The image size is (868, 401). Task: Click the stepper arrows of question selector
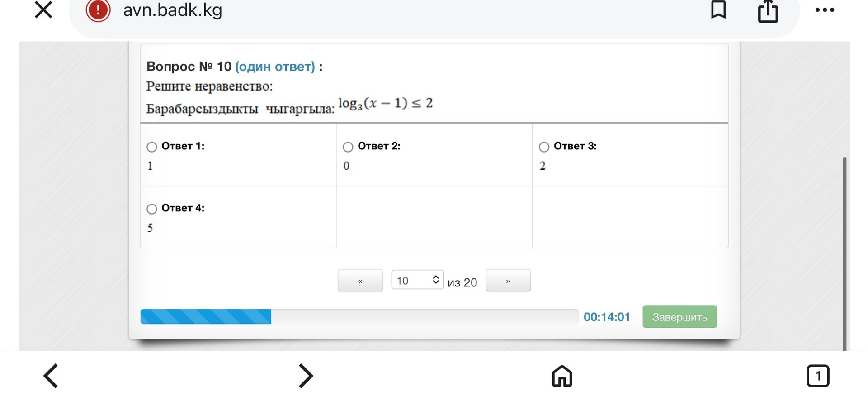pyautogui.click(x=436, y=279)
